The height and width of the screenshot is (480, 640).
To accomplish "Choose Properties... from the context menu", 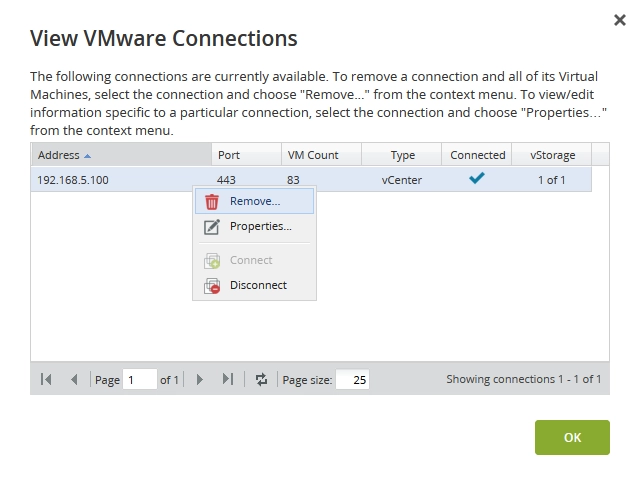I will tap(254, 226).
